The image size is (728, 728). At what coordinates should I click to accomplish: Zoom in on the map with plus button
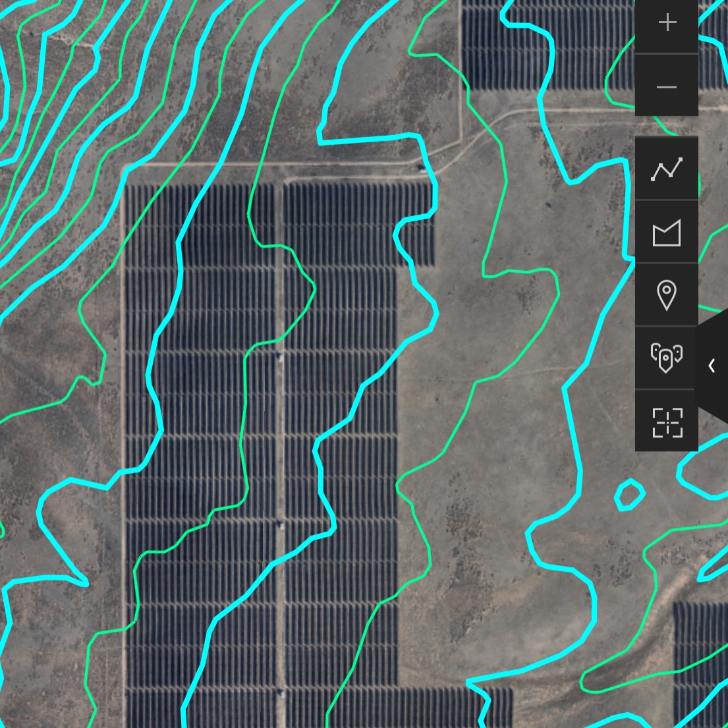[x=667, y=23]
